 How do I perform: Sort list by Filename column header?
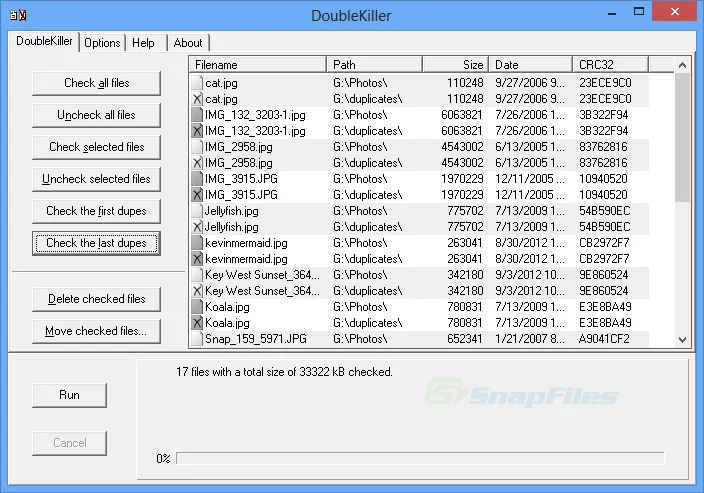(258, 65)
